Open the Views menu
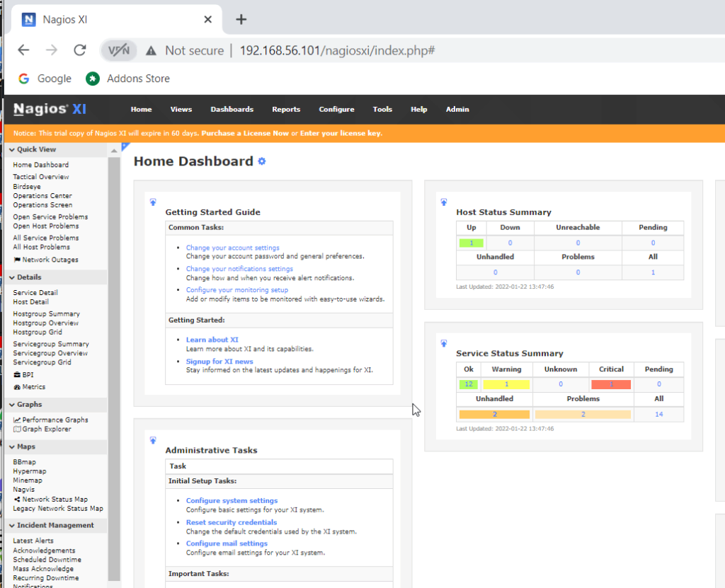 click(181, 110)
